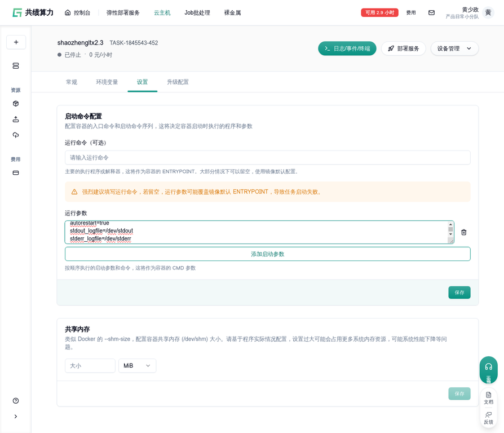The width and height of the screenshot is (504, 433).
Task: Click the help question mark icon
Action: tap(16, 401)
